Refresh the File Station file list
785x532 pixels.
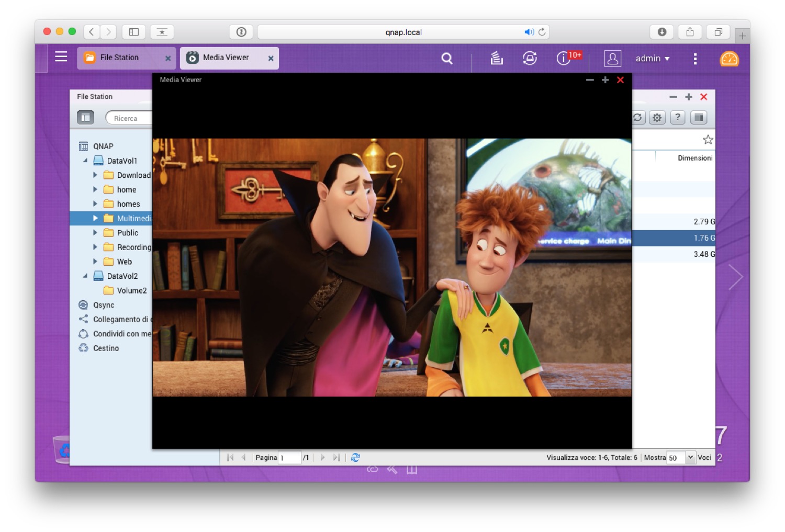[638, 117]
